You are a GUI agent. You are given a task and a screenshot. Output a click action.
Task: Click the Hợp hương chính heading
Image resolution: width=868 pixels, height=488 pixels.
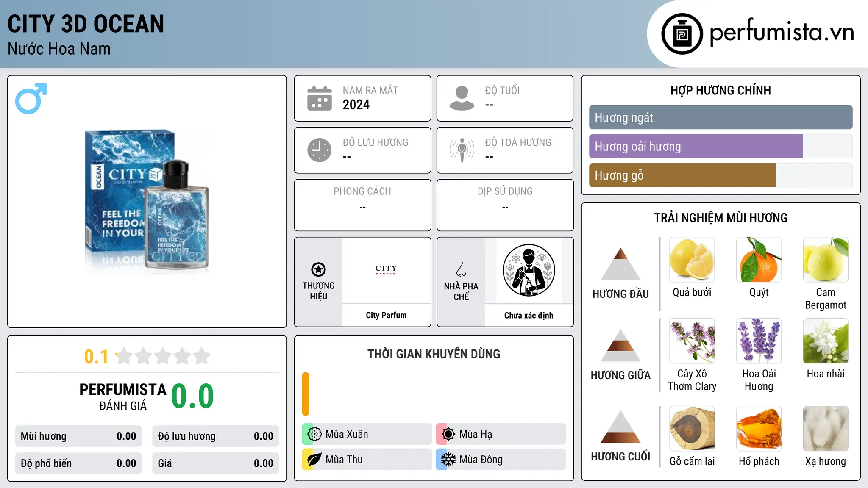(x=721, y=90)
